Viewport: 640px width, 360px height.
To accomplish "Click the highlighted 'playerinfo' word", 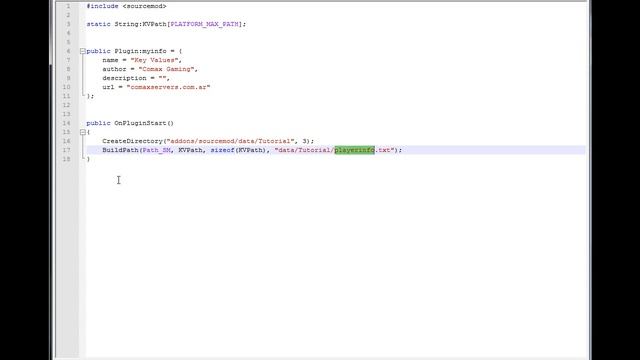I will click(354, 150).
